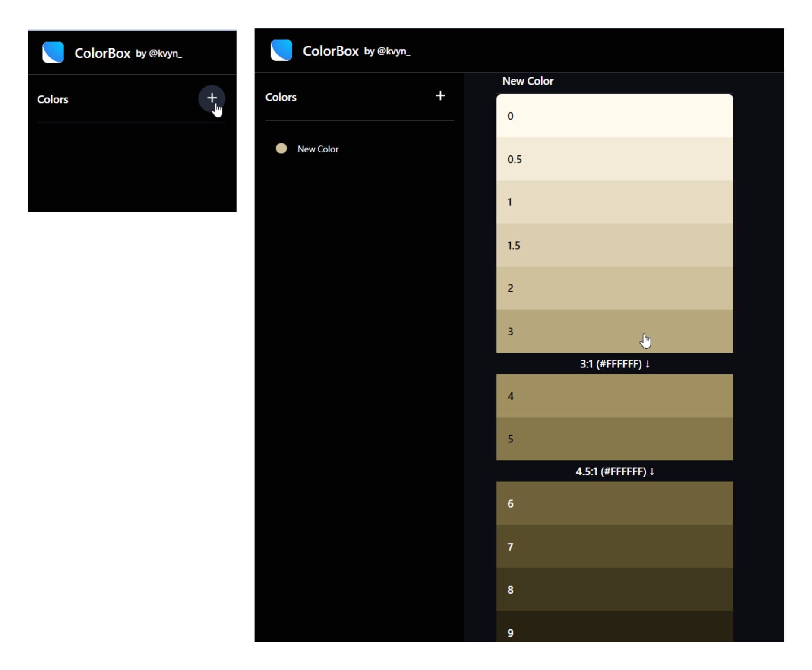Click the down arrow beside 3:1 contrast label
Viewport: 812px width, 670px height.
648,364
